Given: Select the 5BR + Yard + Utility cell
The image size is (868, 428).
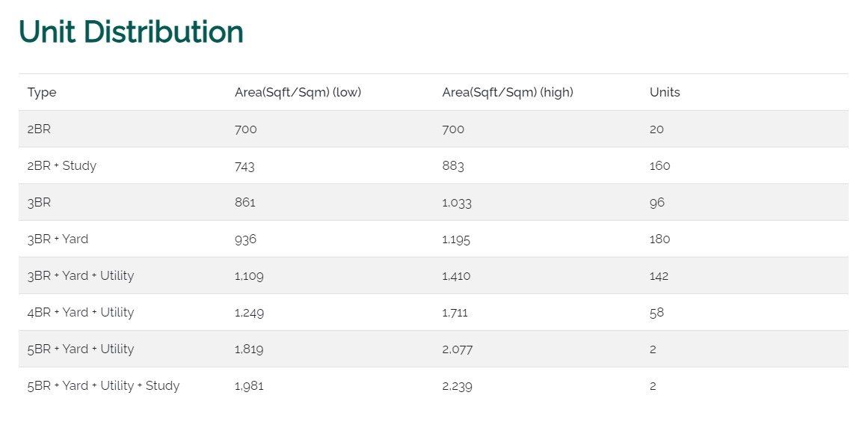Looking at the screenshot, I should click(81, 349).
